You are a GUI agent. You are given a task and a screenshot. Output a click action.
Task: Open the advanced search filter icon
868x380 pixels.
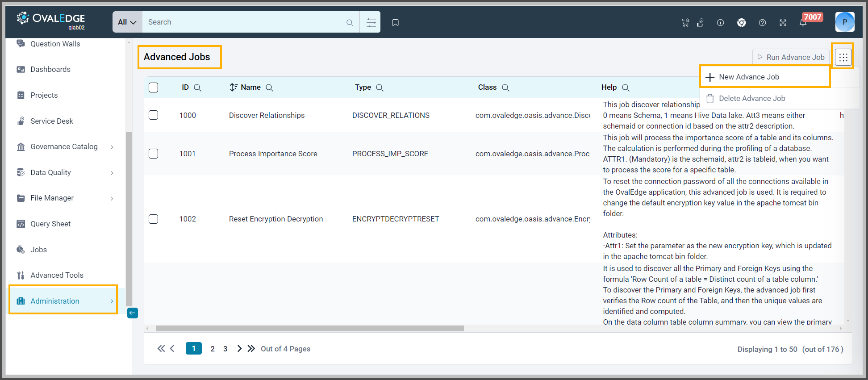point(371,22)
